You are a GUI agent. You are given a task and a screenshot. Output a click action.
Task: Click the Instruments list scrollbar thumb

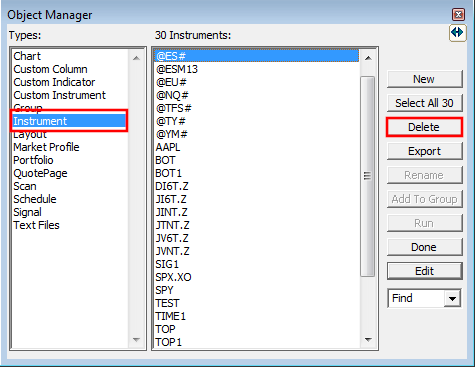[x=367, y=176]
